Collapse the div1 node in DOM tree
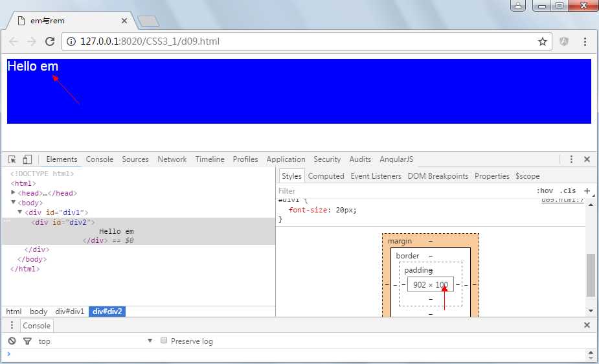Screen dimensions: 599x364 pos(20,212)
